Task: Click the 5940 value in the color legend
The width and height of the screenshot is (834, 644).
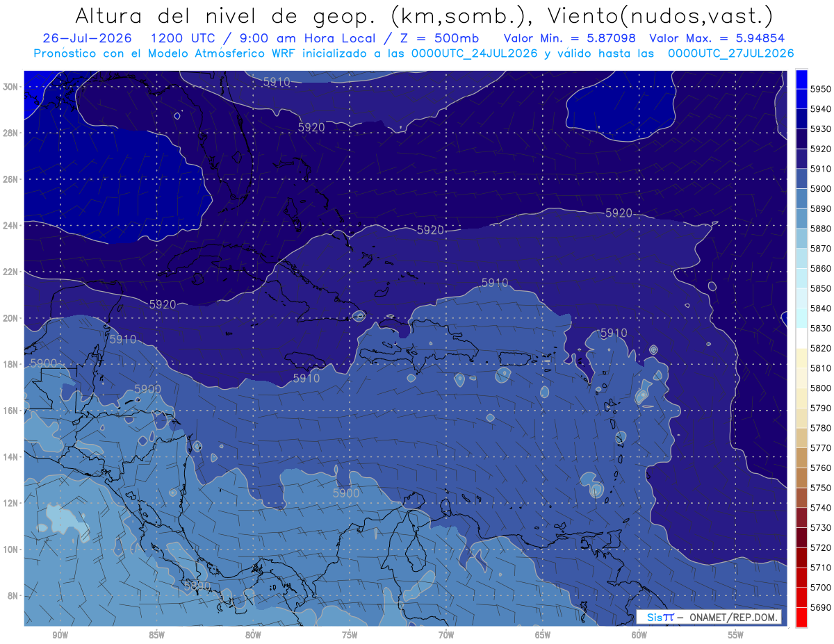Action: tap(821, 109)
